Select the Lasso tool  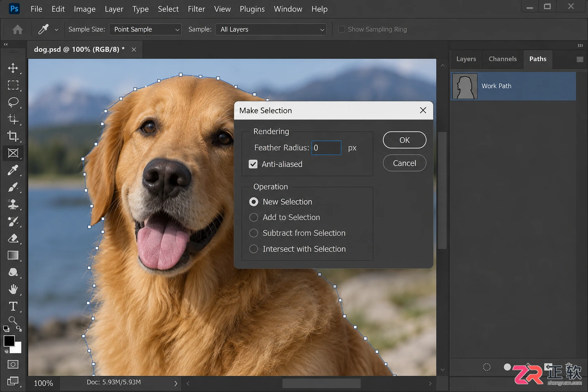coord(13,102)
